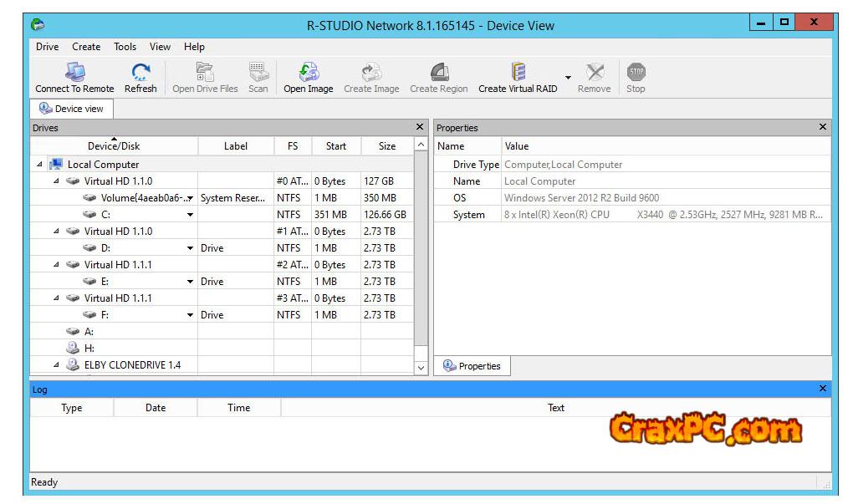Screen dimensions: 853x504
Task: Select the Properties tab at panel bottom
Action: click(472, 366)
